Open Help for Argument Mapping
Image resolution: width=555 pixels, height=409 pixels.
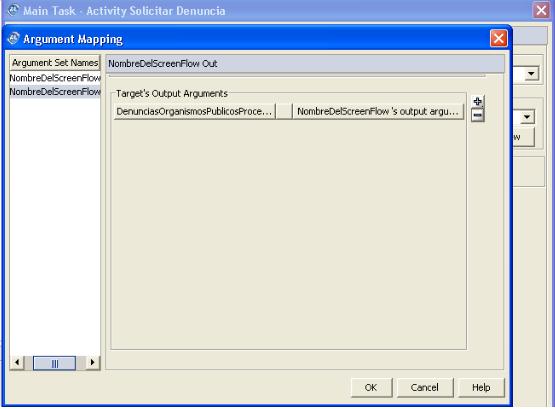click(x=481, y=387)
